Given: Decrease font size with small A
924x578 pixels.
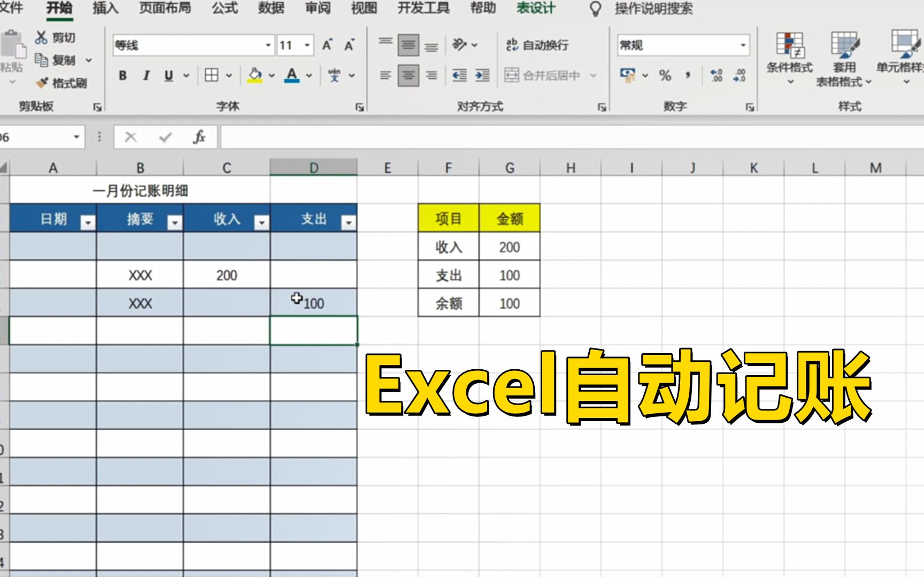Looking at the screenshot, I should point(349,45).
